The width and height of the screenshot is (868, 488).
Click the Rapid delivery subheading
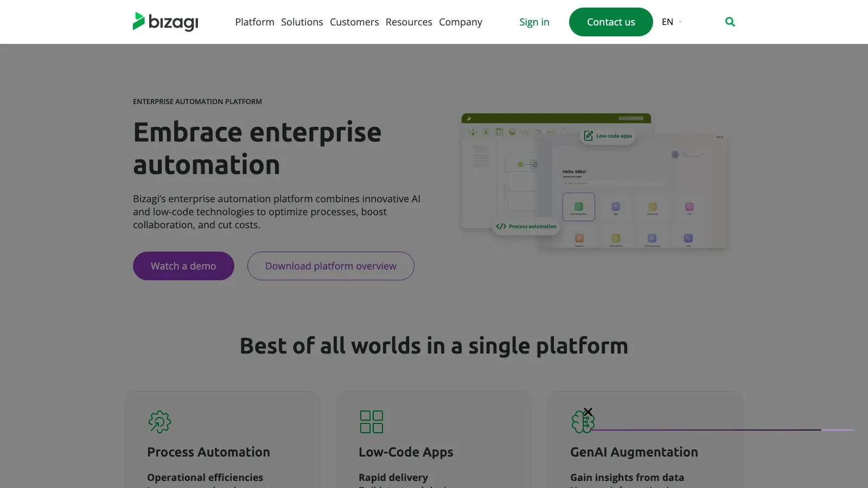pyautogui.click(x=393, y=477)
